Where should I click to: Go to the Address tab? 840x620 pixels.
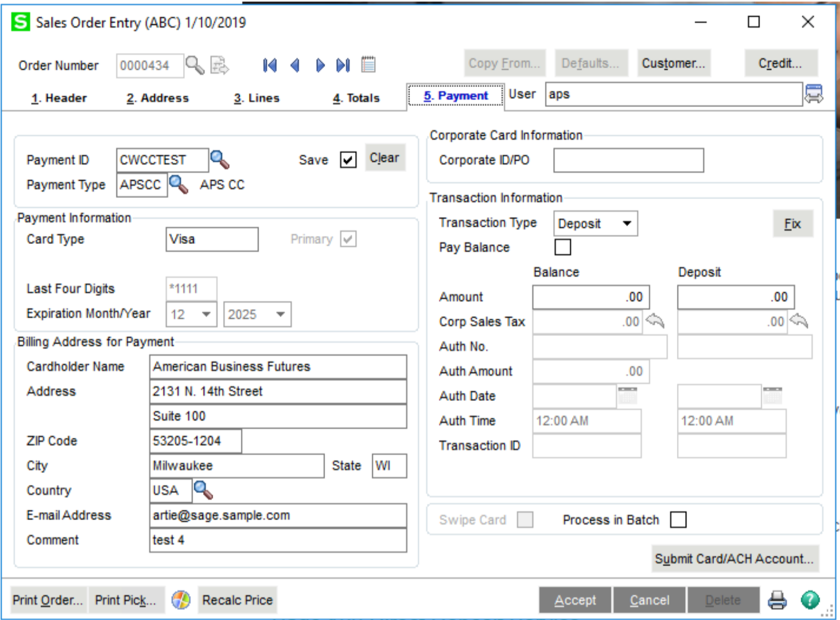(x=158, y=98)
